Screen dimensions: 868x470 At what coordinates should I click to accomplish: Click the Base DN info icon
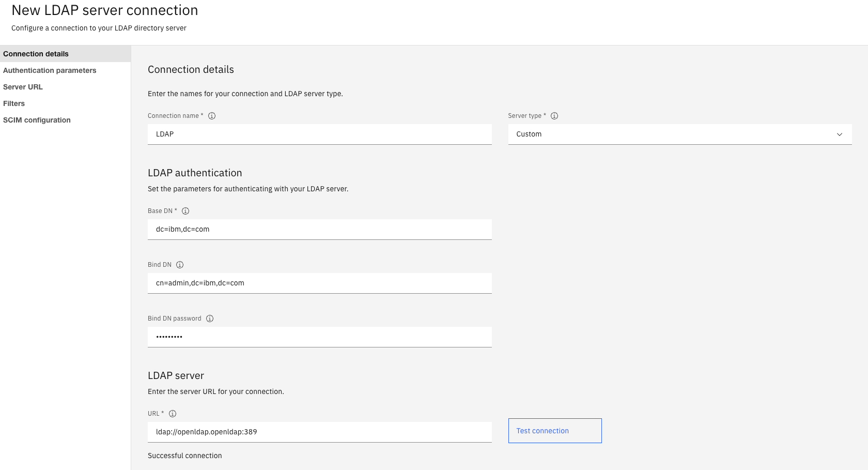[185, 211]
